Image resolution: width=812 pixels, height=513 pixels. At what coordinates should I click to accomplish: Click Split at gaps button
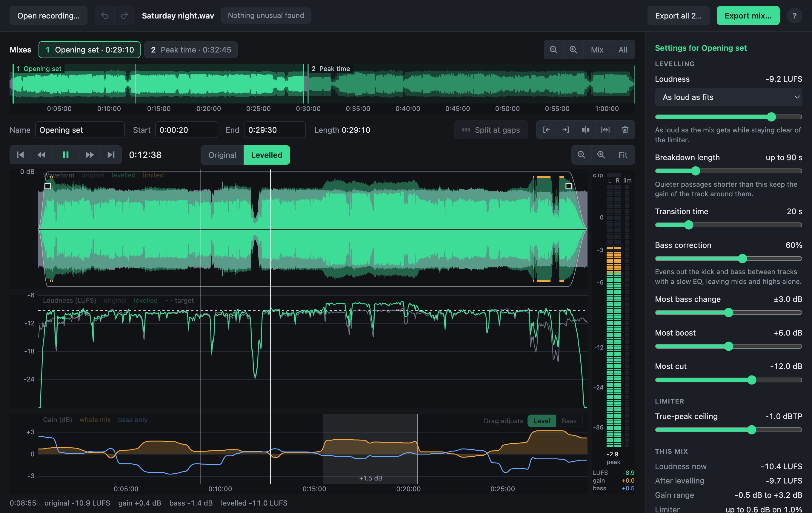coord(491,130)
